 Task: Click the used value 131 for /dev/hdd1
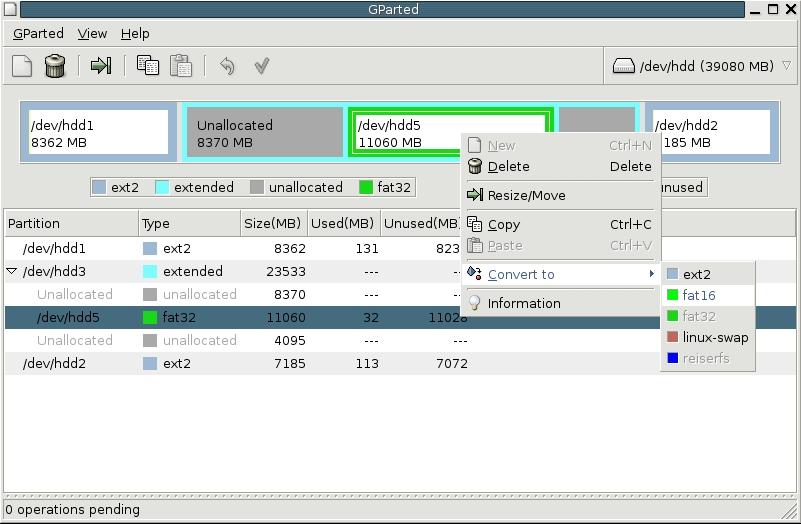pos(367,248)
